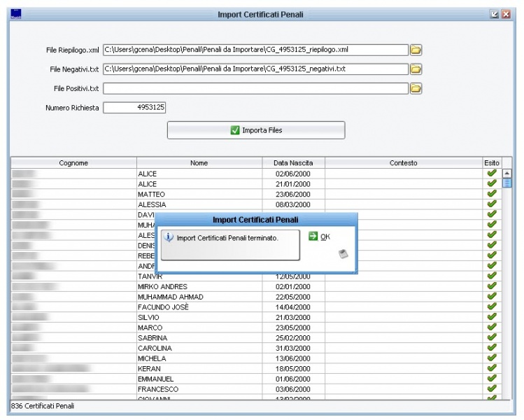Click the application icon in the title bar
Screen dimensions: 524x420
click(17, 14)
